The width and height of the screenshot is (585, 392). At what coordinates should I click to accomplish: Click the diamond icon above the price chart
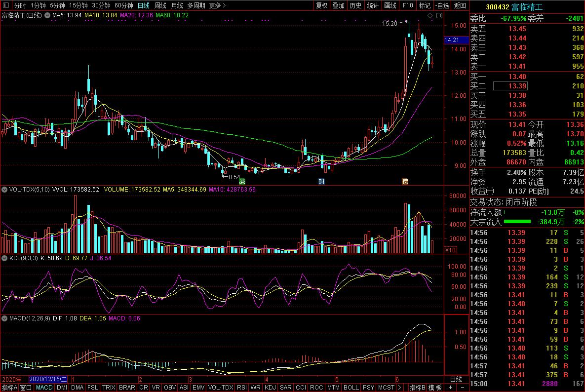(429, 16)
